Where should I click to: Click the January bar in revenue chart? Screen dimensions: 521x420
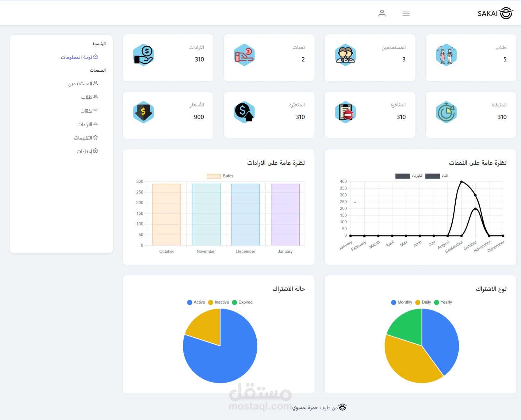point(285,214)
